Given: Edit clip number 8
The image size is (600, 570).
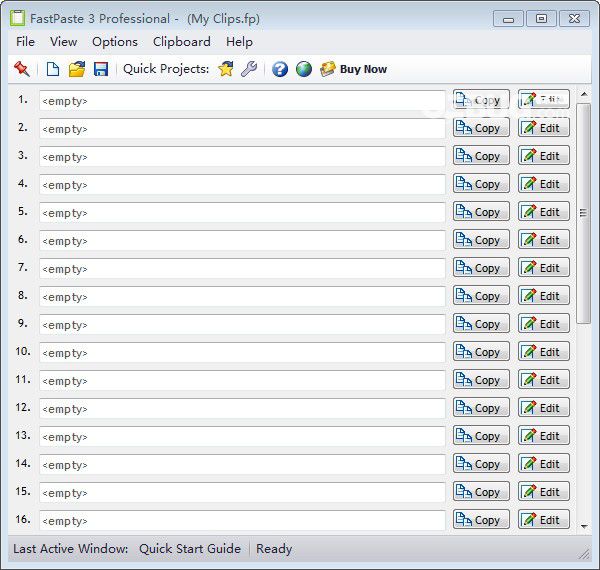Looking at the screenshot, I should pyautogui.click(x=544, y=295).
